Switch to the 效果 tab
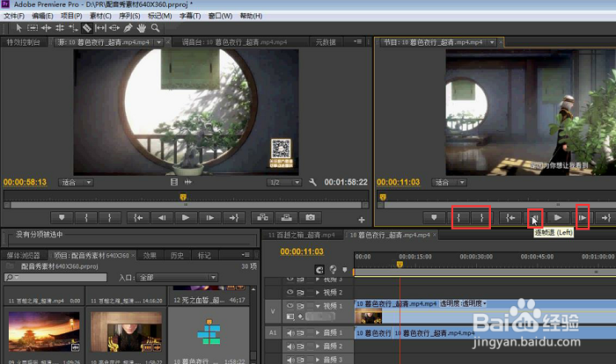Screen dimensions: 616x364 [x=150, y=255]
